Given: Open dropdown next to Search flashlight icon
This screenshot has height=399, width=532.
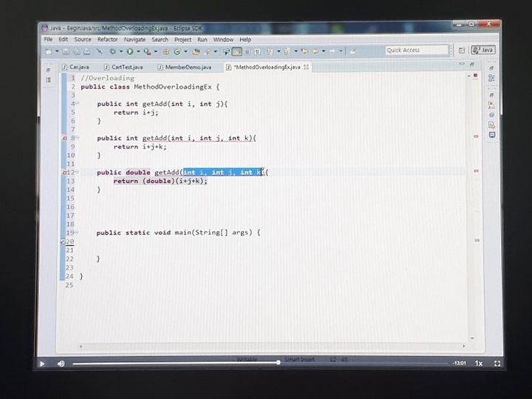Looking at the screenshot, I should 216,51.
